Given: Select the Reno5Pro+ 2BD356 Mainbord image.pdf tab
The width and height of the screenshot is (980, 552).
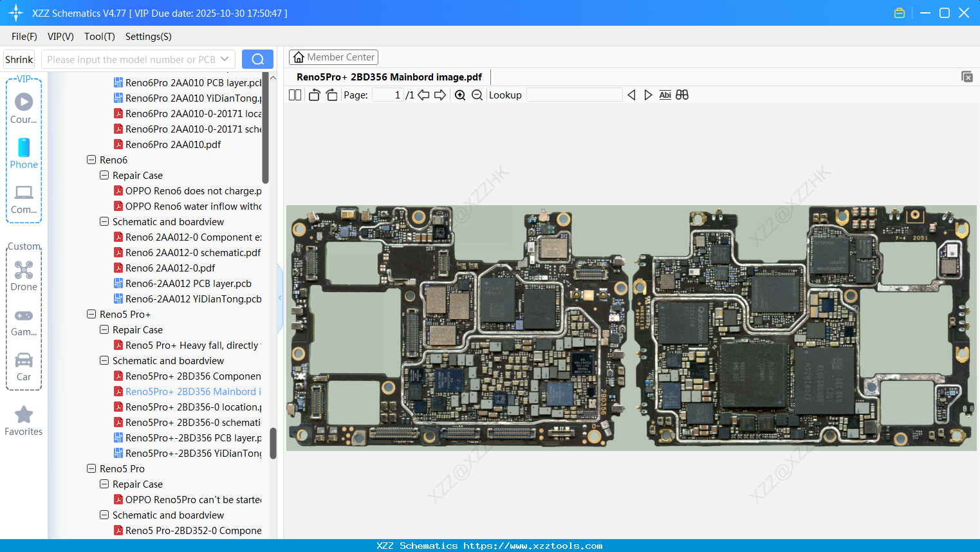Looking at the screenshot, I should (x=389, y=77).
